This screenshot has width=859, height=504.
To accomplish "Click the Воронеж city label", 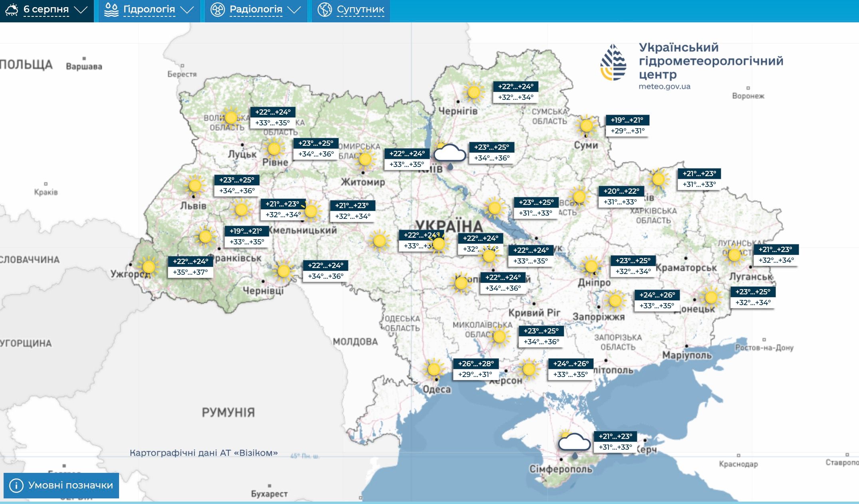I will [x=748, y=96].
